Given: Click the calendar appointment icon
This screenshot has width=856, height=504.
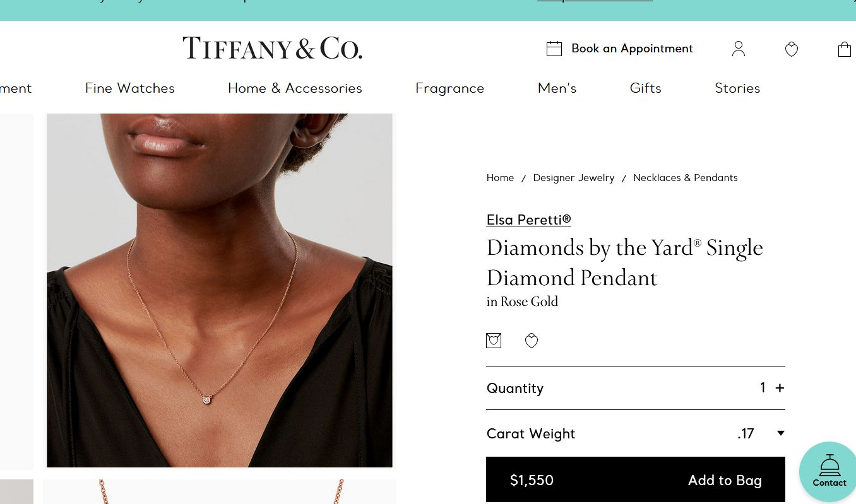Looking at the screenshot, I should click(x=554, y=49).
